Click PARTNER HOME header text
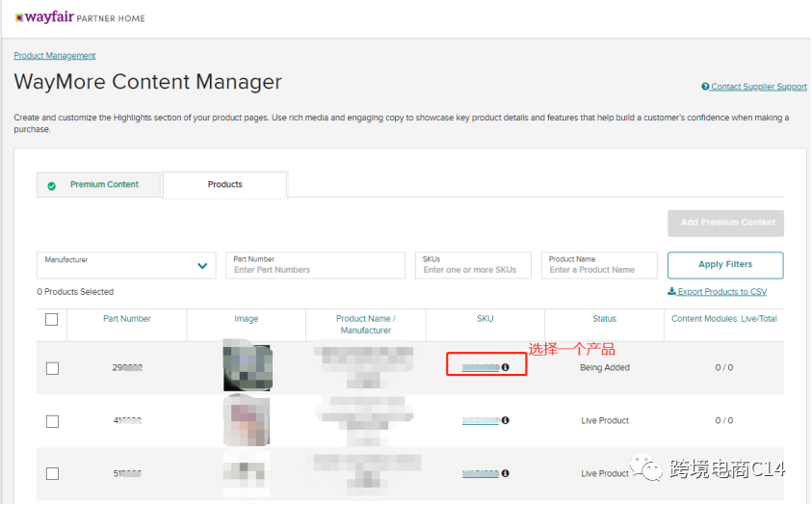 pos(111,18)
